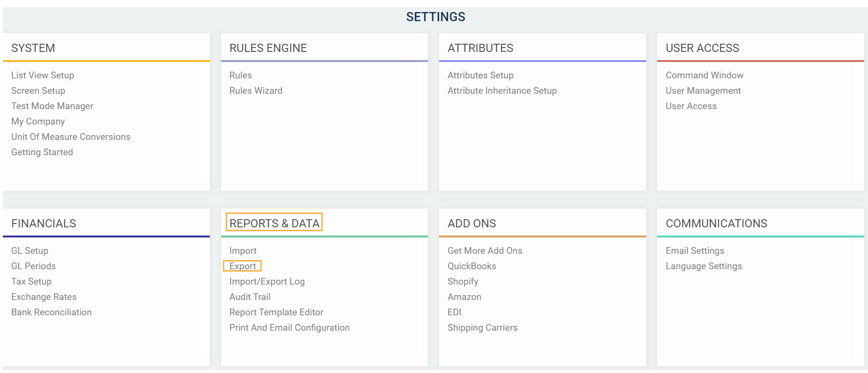Open the Import/Export Log
The width and height of the screenshot is (868, 373).
[x=267, y=282]
